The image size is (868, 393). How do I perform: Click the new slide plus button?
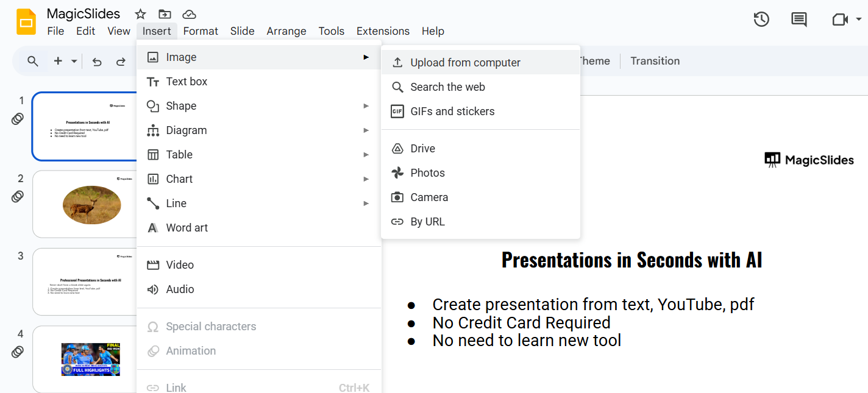[58, 61]
